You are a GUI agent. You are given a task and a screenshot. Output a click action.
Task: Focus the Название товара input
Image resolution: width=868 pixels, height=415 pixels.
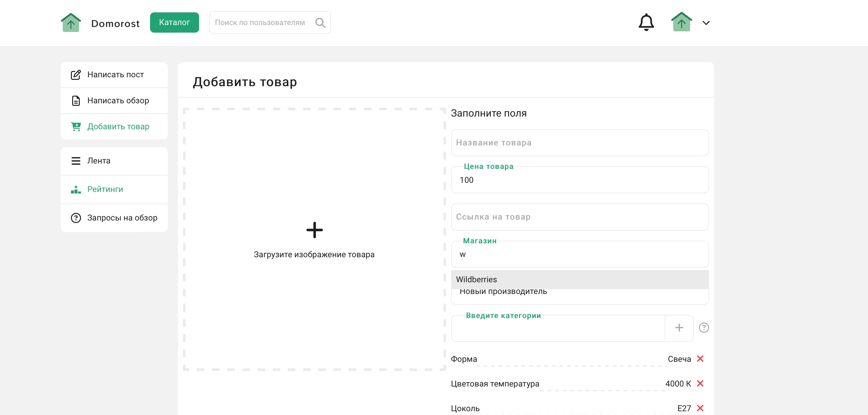click(x=579, y=143)
